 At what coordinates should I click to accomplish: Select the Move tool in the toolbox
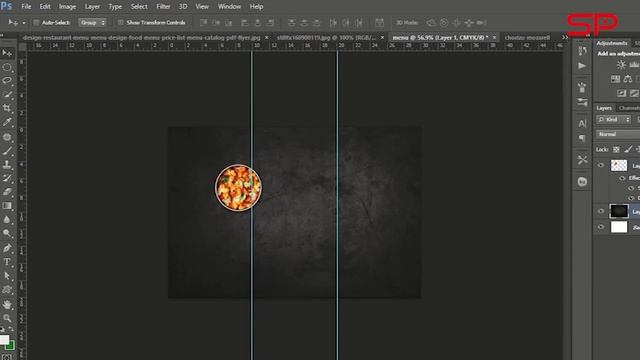tap(7, 53)
